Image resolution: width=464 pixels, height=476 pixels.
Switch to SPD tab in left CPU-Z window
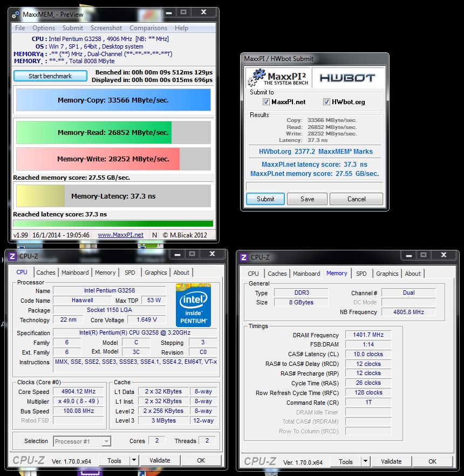[130, 273]
